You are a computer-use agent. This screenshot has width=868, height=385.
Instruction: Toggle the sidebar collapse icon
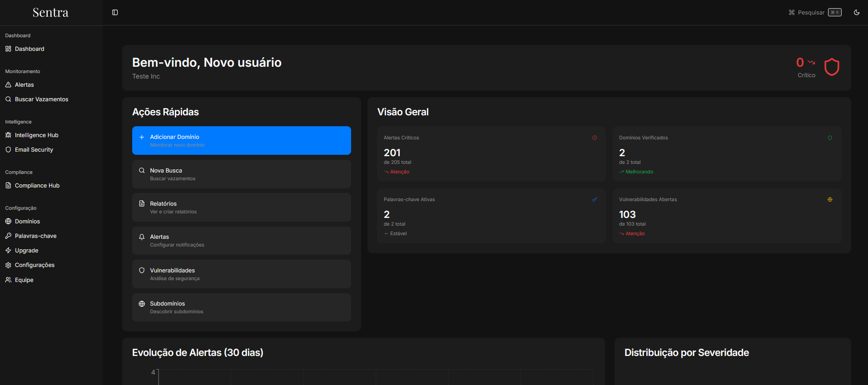tap(115, 12)
